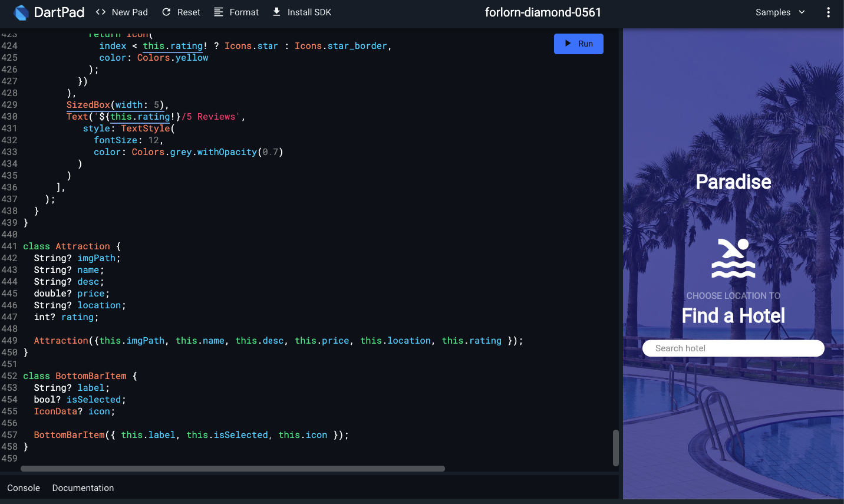Click 'String? location;' on line 446

point(80,305)
